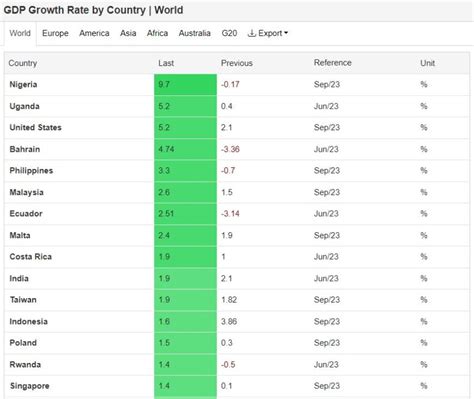Open the America tab
Viewport: 474px width, 399px height.
point(94,33)
